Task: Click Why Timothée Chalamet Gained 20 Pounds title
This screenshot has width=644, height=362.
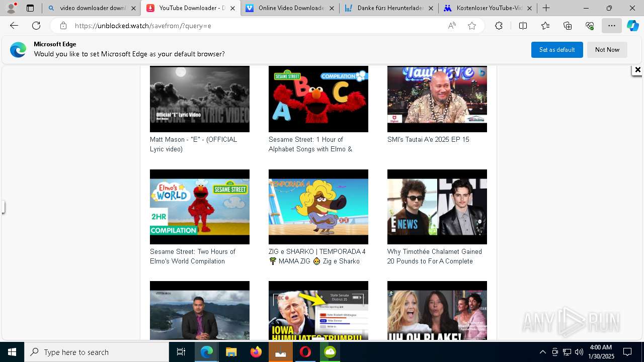Action: (x=435, y=256)
